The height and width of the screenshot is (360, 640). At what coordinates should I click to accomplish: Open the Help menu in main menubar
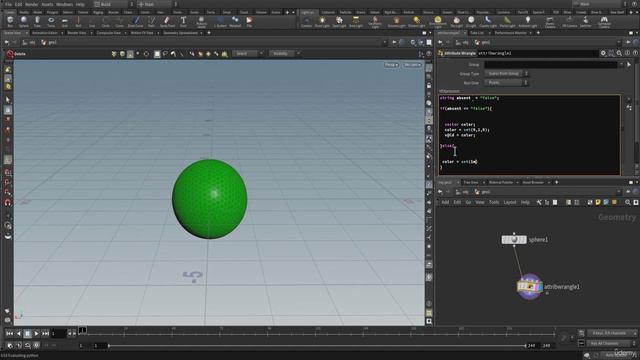[x=80, y=4]
